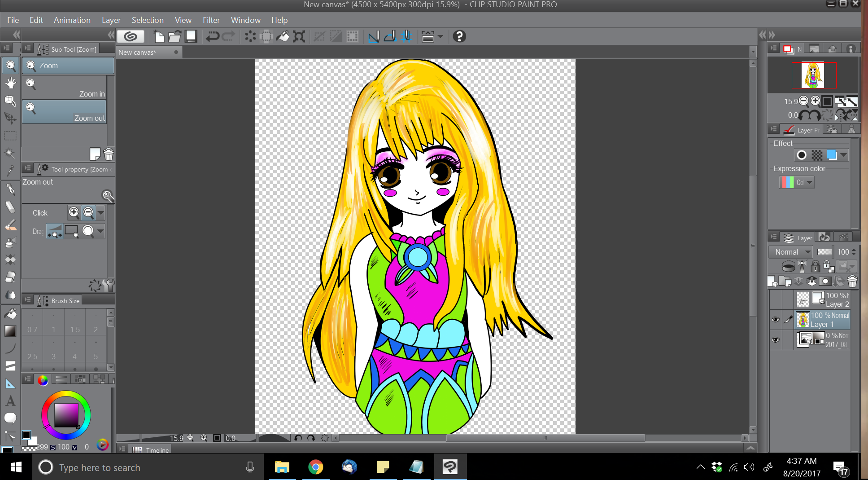Select the Eraser tool
This screenshot has height=480, width=868.
pos(10,277)
